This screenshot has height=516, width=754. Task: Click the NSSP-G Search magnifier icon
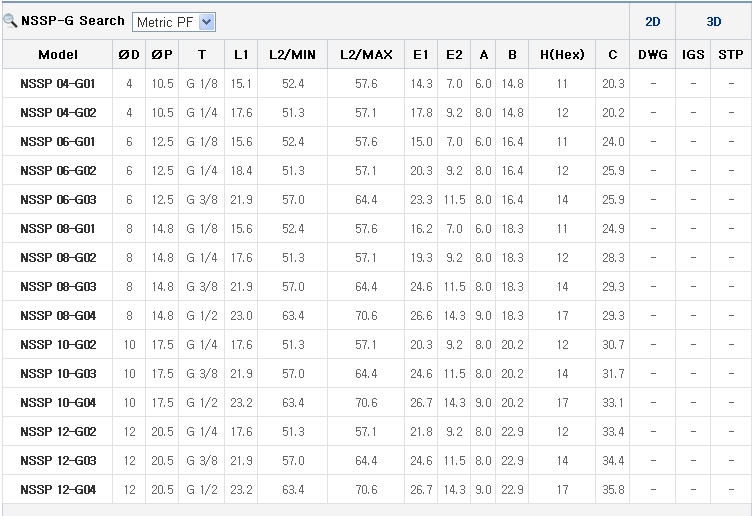(x=10, y=21)
